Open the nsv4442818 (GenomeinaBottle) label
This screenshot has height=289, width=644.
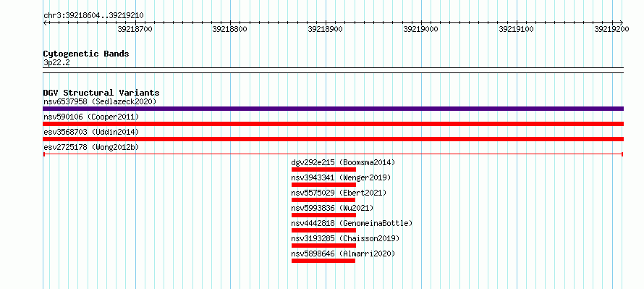pyautogui.click(x=352, y=223)
